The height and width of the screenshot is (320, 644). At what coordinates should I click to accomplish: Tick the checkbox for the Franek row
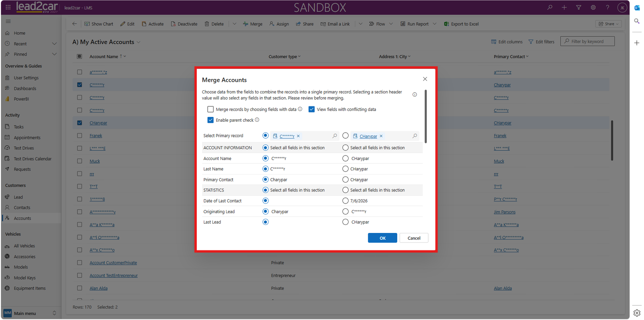click(x=79, y=135)
